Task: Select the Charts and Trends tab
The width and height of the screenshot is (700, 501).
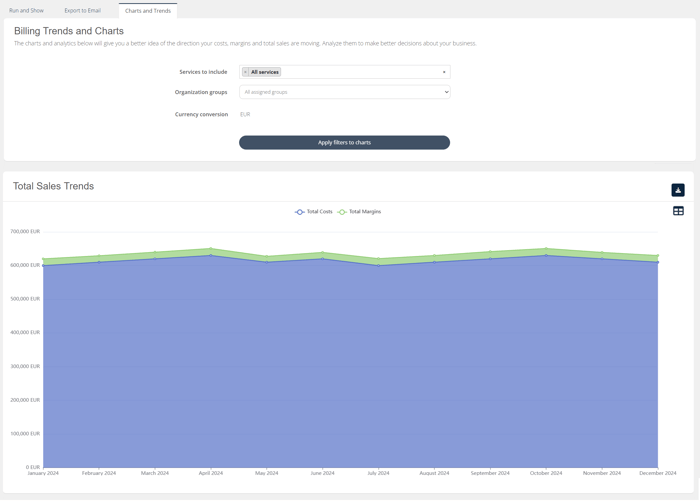Action: tap(147, 11)
